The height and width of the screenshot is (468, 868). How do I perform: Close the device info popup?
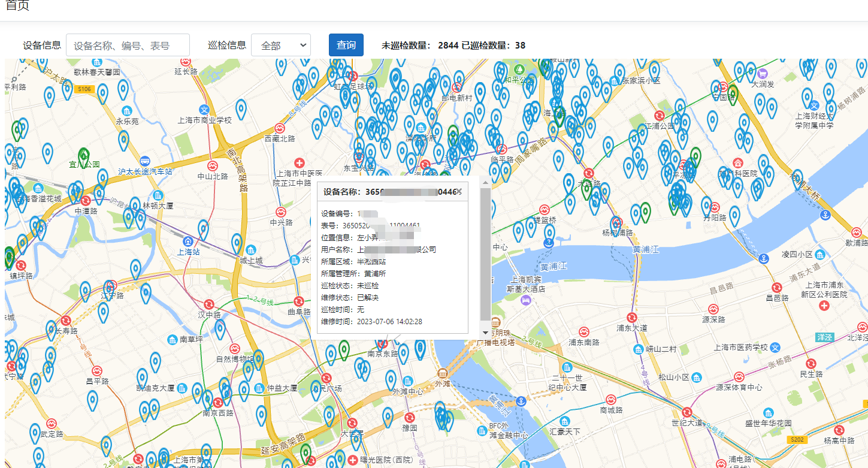[459, 191]
